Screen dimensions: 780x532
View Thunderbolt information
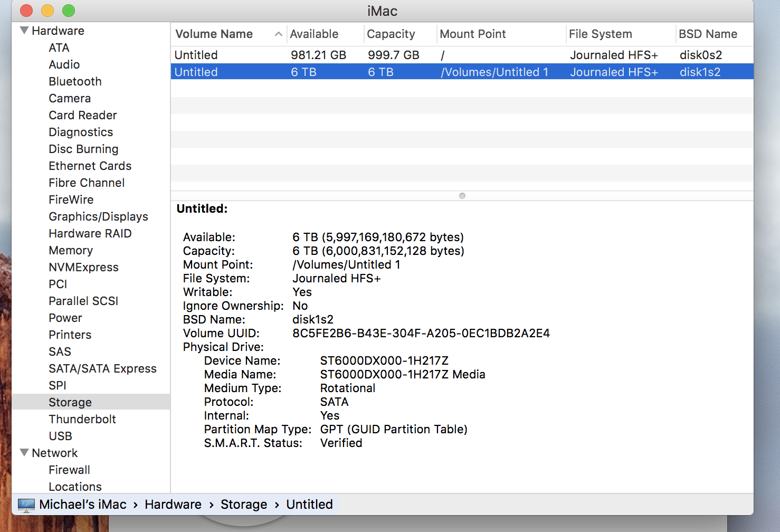click(x=82, y=419)
